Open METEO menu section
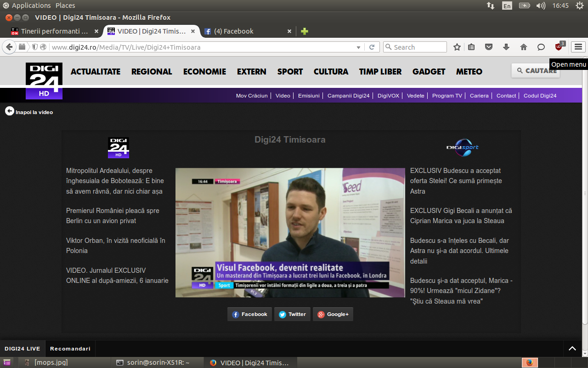The image size is (588, 368). [469, 71]
